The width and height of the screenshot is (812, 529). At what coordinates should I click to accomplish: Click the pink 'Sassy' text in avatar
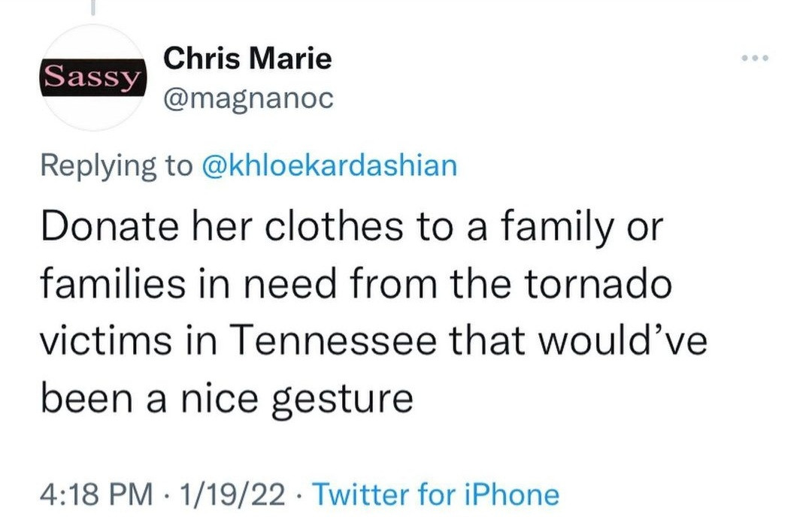(92, 76)
